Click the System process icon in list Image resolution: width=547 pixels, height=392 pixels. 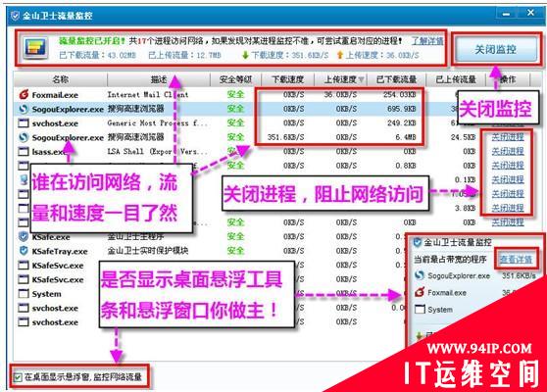24,294
